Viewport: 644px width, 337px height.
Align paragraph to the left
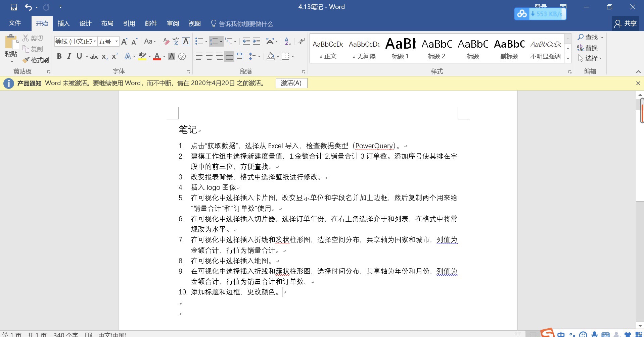(199, 57)
